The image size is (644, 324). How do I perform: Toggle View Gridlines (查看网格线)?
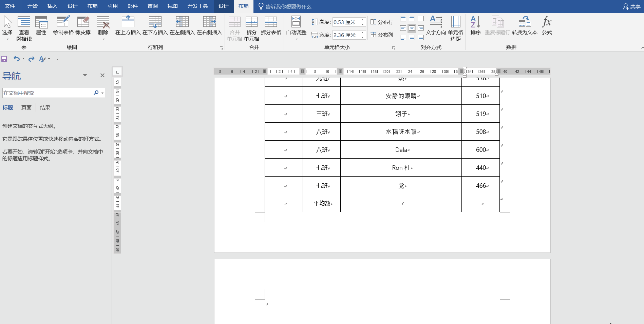click(x=24, y=28)
